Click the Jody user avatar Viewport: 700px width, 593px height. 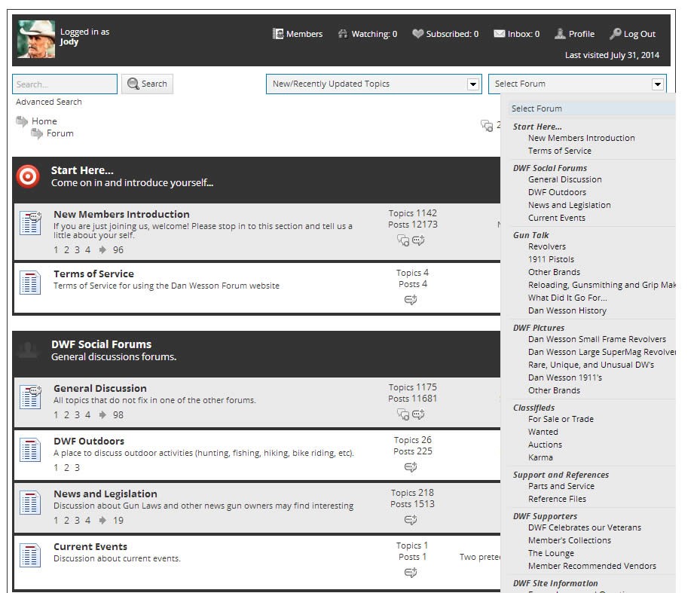pyautogui.click(x=36, y=39)
